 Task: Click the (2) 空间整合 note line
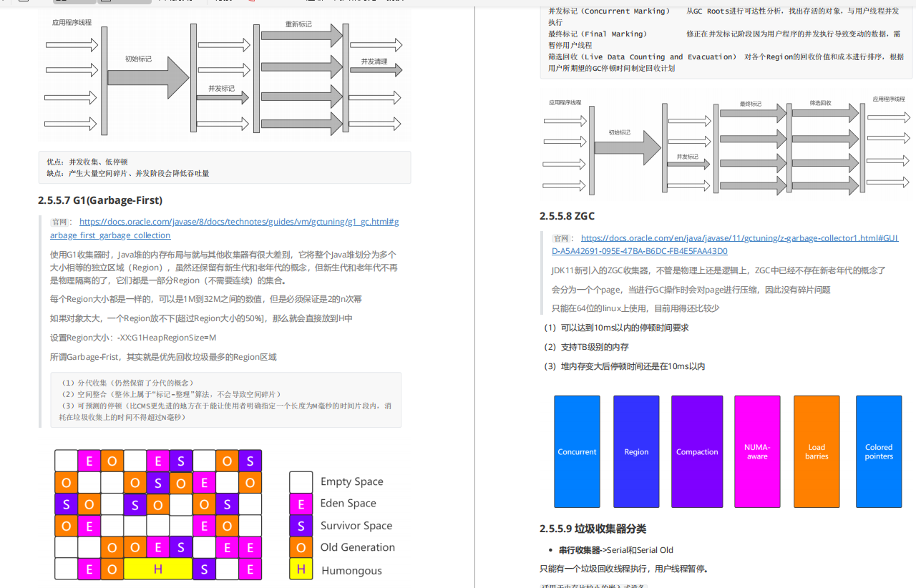coord(171,394)
